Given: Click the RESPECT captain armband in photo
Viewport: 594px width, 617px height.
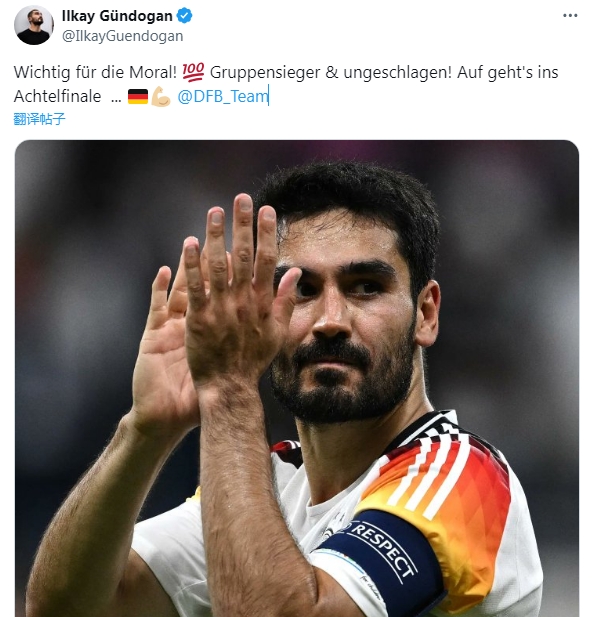Looking at the screenshot, I should (384, 559).
